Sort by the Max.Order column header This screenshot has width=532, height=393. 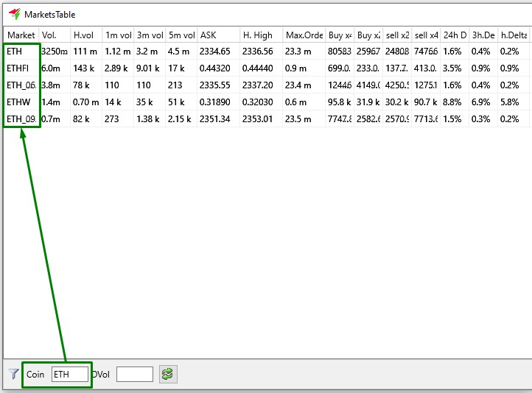pos(304,35)
